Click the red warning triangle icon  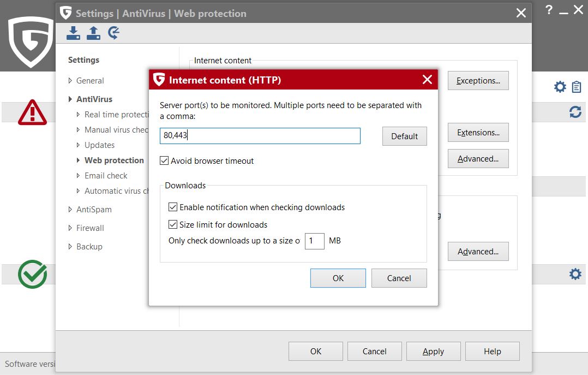(x=32, y=112)
